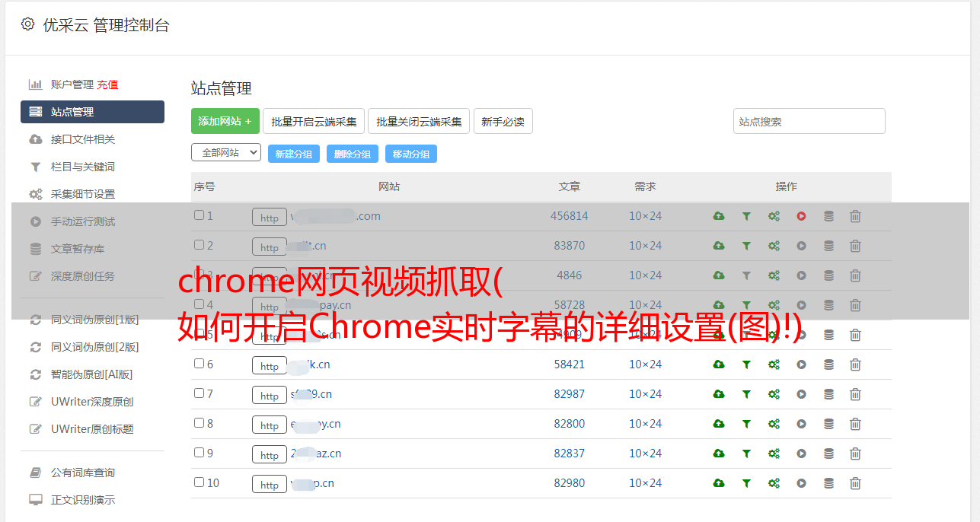Open the gears icon in row 7 (82987)
The image size is (980, 522).
pos(774,394)
